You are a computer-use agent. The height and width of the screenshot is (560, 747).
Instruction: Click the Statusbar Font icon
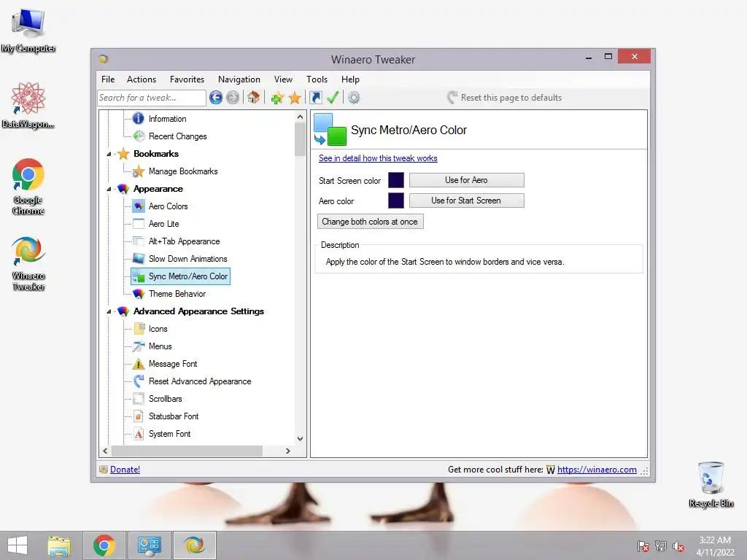(138, 416)
